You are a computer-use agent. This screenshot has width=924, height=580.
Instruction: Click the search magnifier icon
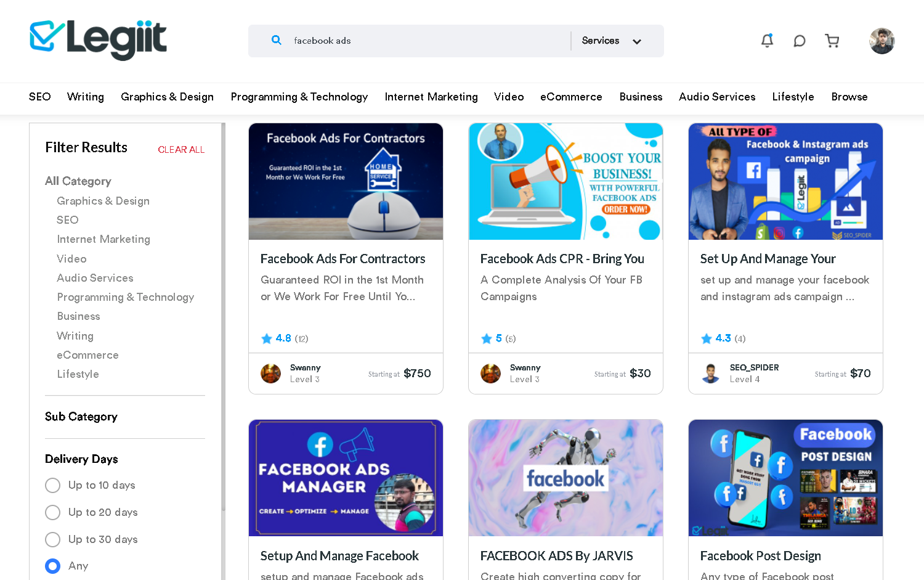(x=277, y=40)
